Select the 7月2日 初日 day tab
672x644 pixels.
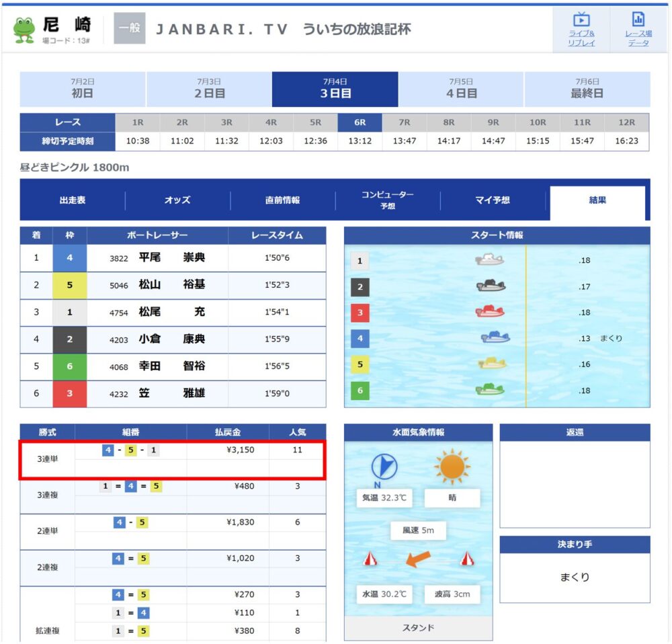pos(82,89)
